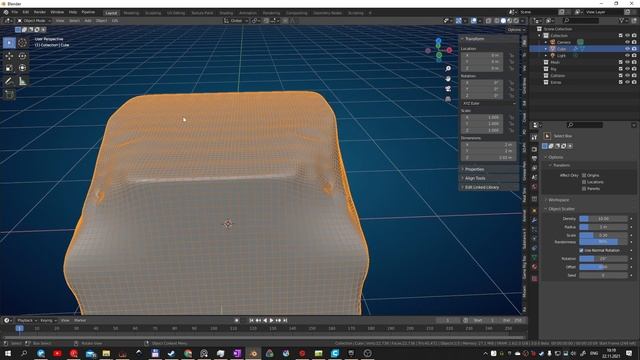Switch to orthographic with the grid icon
The height and width of the screenshot is (360, 640).
coord(448,99)
